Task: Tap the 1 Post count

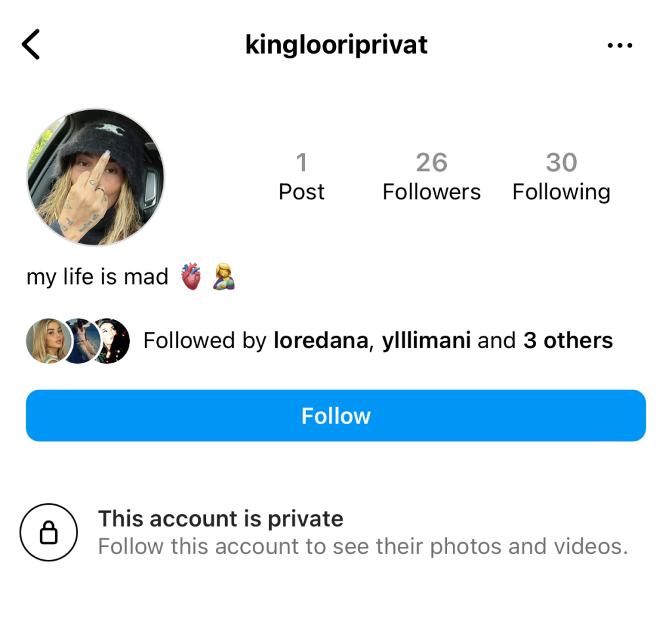Action: (x=301, y=177)
